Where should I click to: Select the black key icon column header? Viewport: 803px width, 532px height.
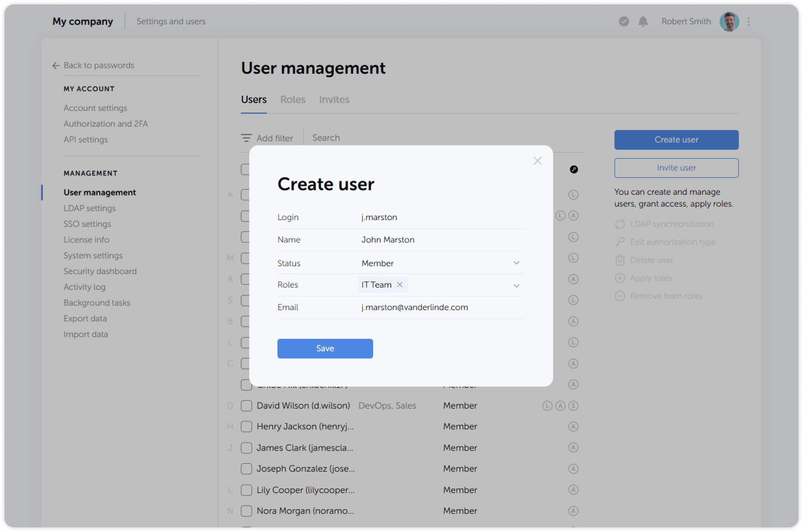tap(574, 170)
